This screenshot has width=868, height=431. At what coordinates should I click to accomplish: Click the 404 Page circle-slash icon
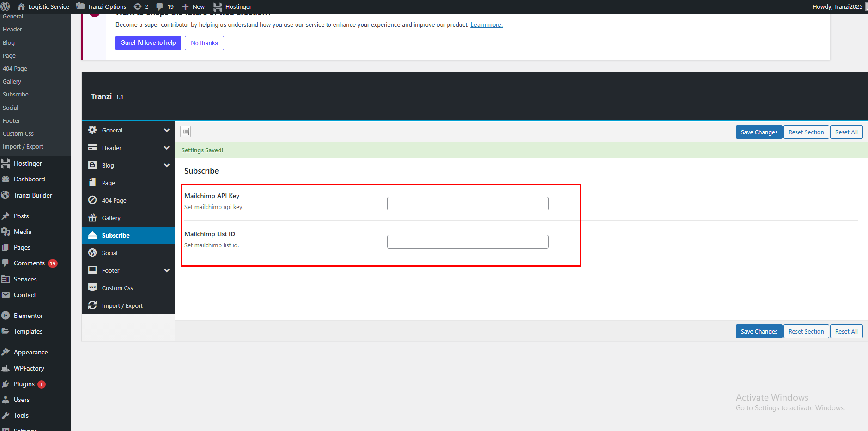tap(92, 200)
